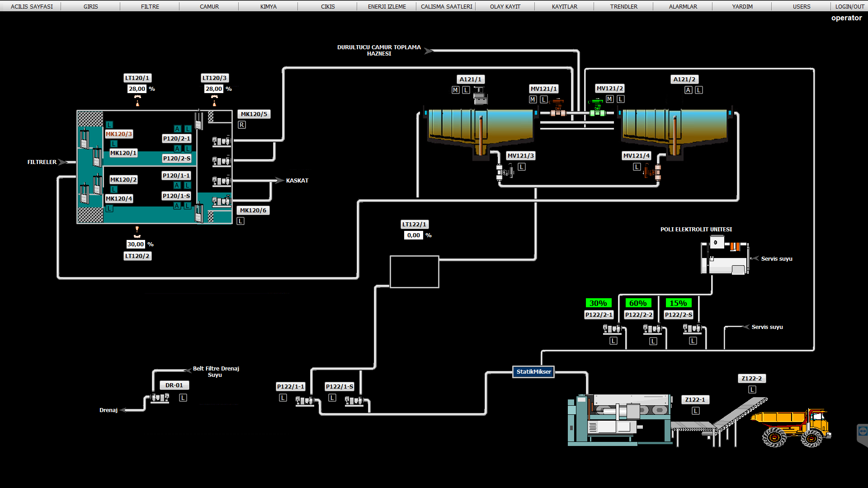Open the ALARMLAR menu tab
This screenshot has height=488, width=868.
[x=683, y=6]
